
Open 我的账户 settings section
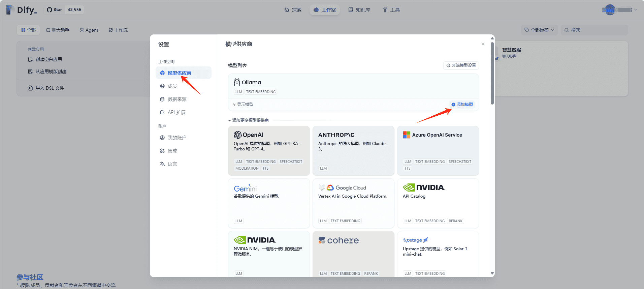point(184,138)
